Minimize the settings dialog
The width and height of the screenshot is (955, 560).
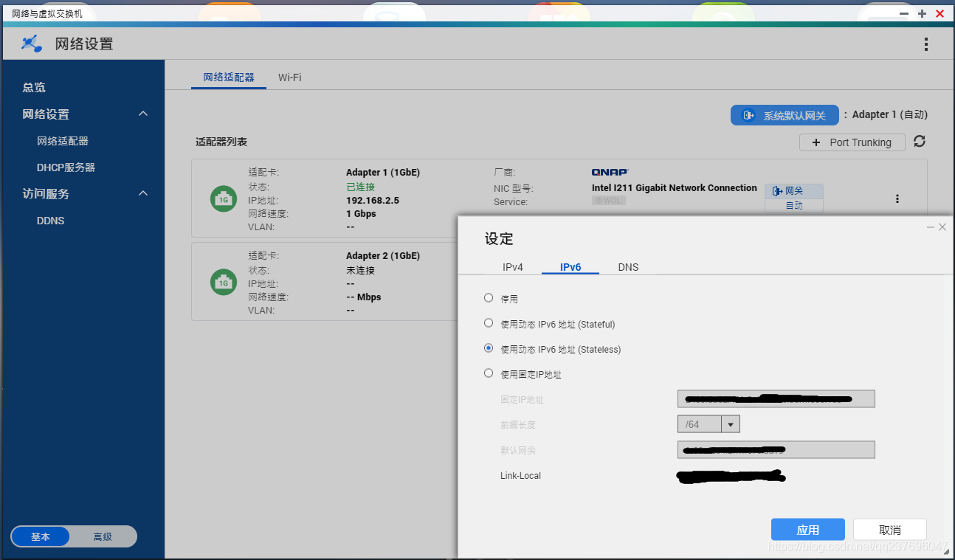(x=931, y=227)
